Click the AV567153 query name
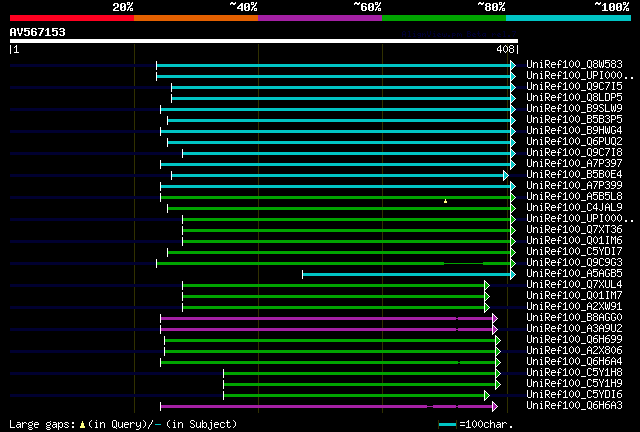The image size is (640, 432). click(38, 32)
